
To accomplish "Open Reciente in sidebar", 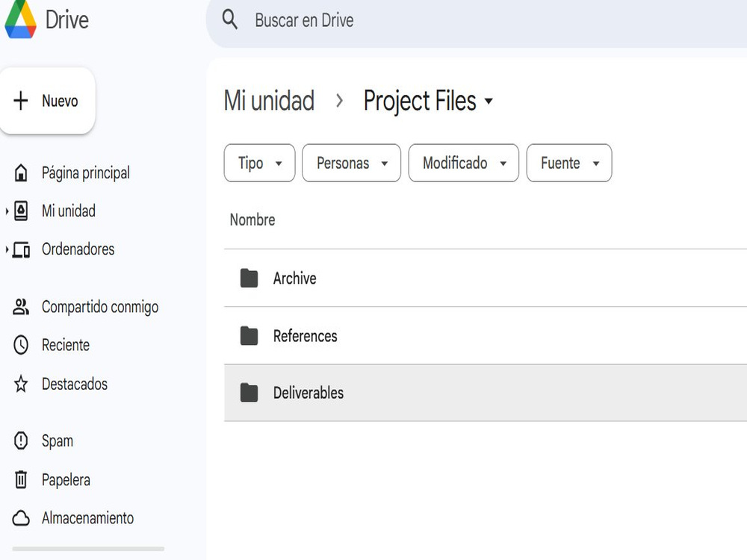I will pyautogui.click(x=66, y=345).
